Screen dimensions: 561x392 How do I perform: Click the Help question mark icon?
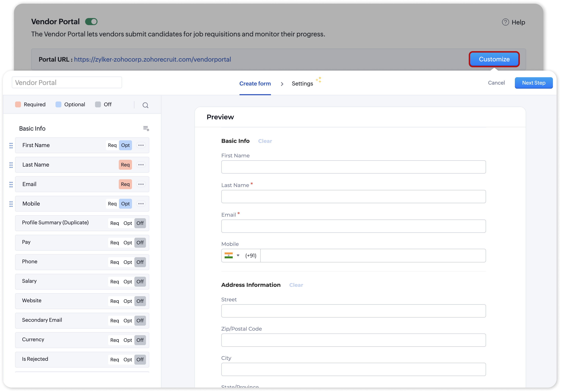click(505, 22)
